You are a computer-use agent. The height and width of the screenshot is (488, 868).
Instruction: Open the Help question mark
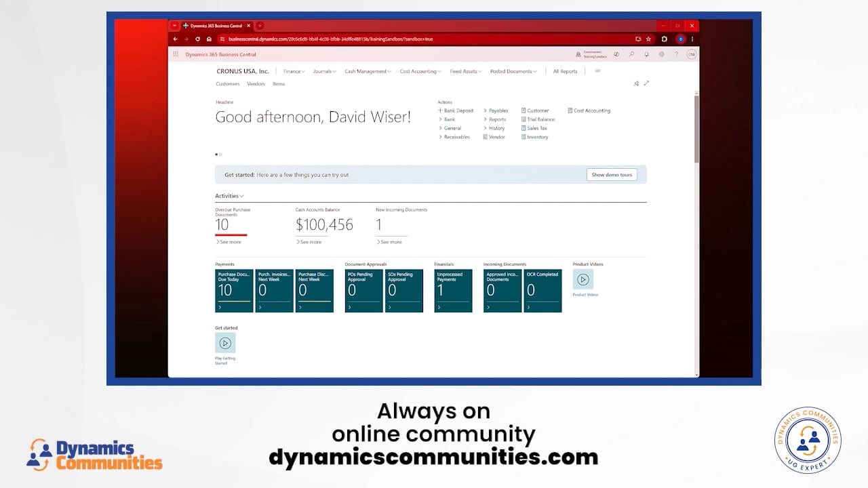pyautogui.click(x=676, y=54)
